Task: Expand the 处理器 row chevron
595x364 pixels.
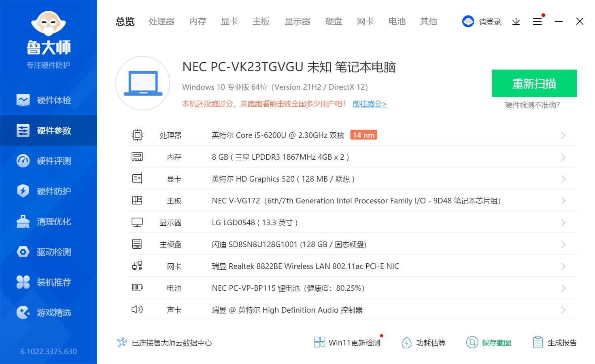Action: pos(563,135)
